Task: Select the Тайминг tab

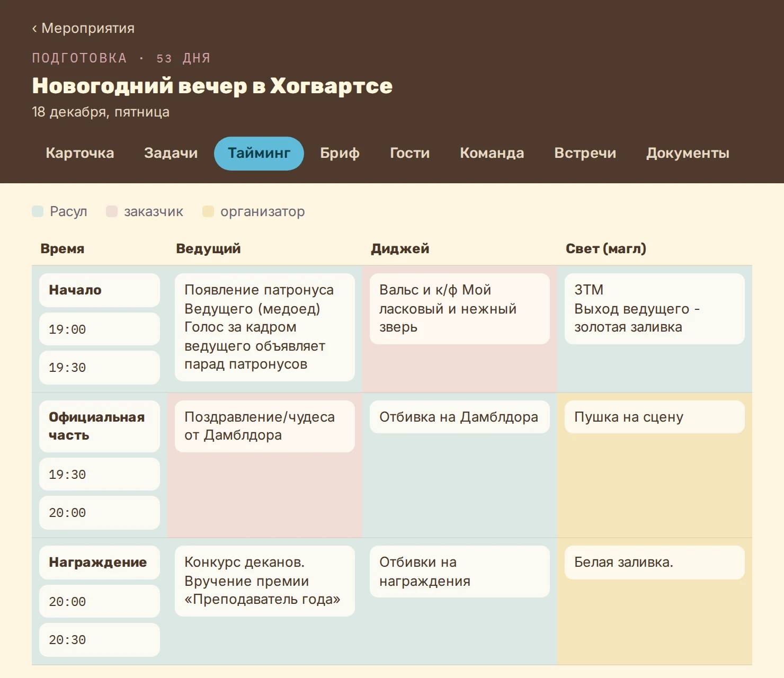Action: [259, 153]
